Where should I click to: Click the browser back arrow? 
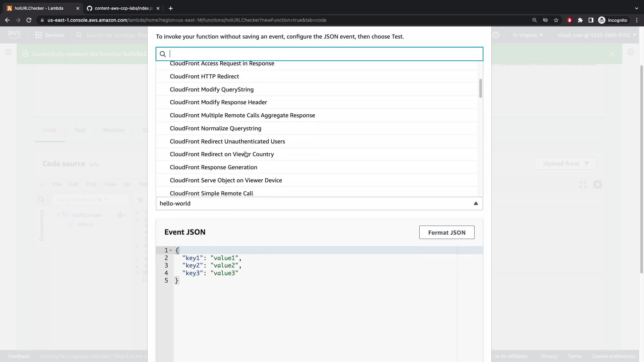(7, 20)
